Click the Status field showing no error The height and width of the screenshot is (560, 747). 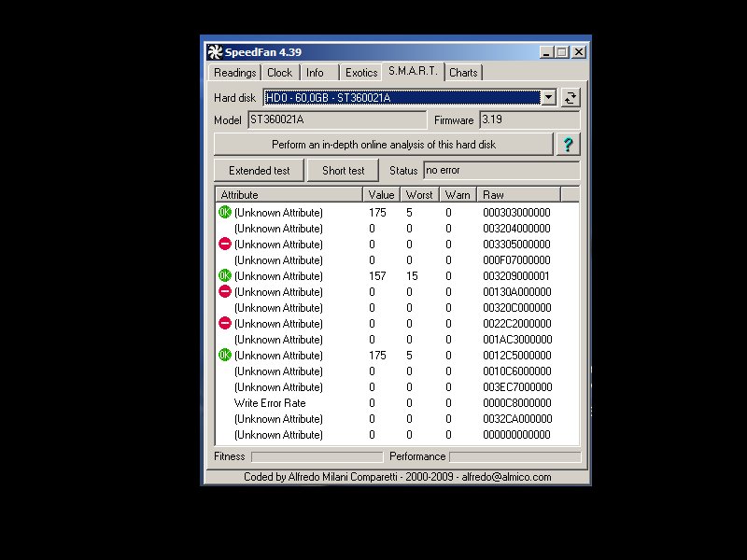501,171
